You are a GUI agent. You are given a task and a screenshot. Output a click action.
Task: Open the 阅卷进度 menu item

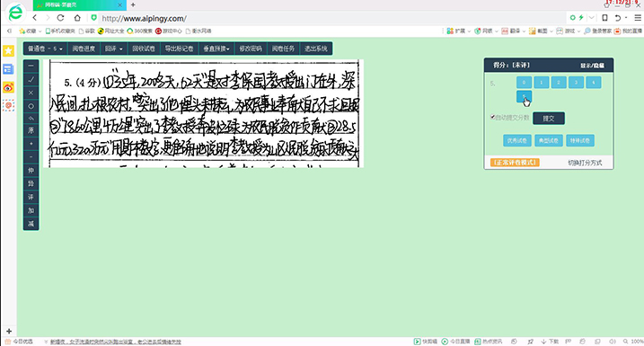click(84, 49)
